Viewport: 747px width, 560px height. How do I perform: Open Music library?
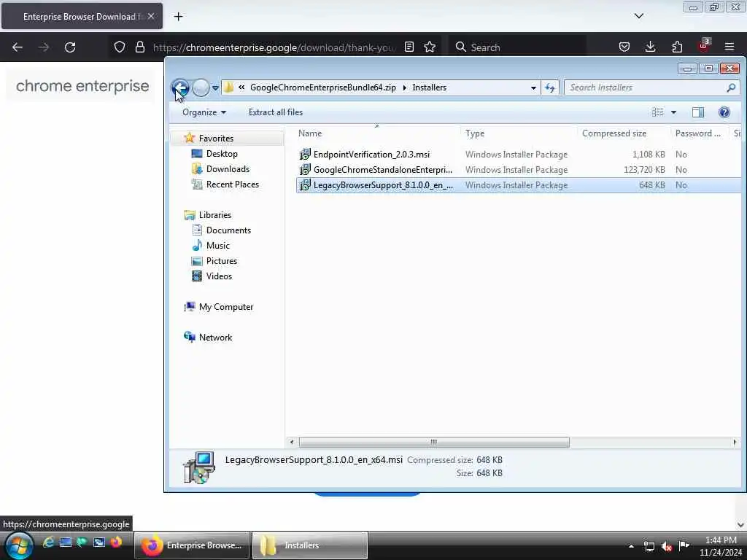[217, 246]
